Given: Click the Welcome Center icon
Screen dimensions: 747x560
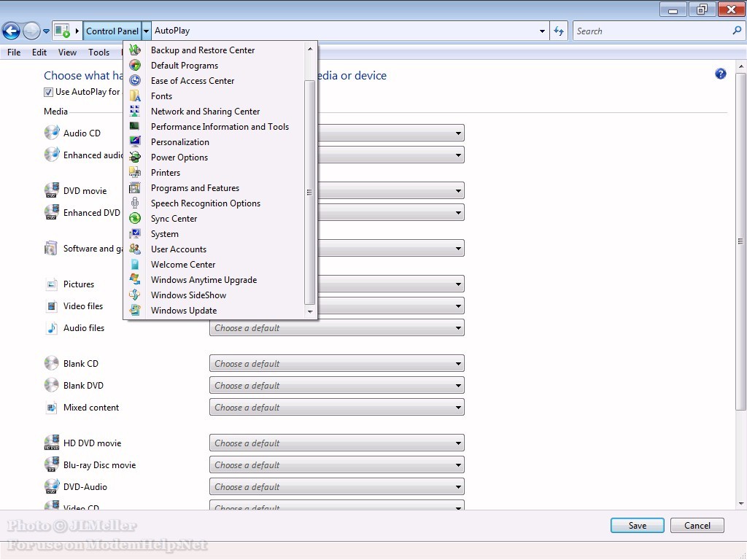Looking at the screenshot, I should click(x=135, y=264).
